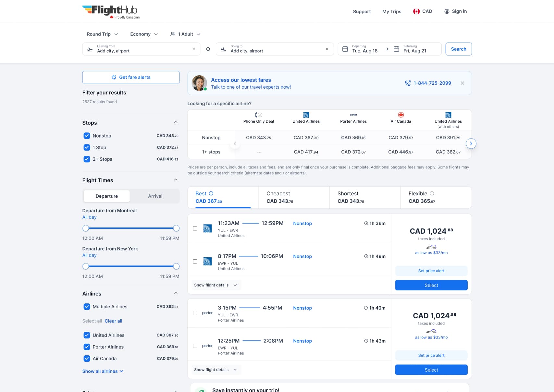554x392 pixels.
Task: Switch to the Best results tab
Action: coord(223,197)
